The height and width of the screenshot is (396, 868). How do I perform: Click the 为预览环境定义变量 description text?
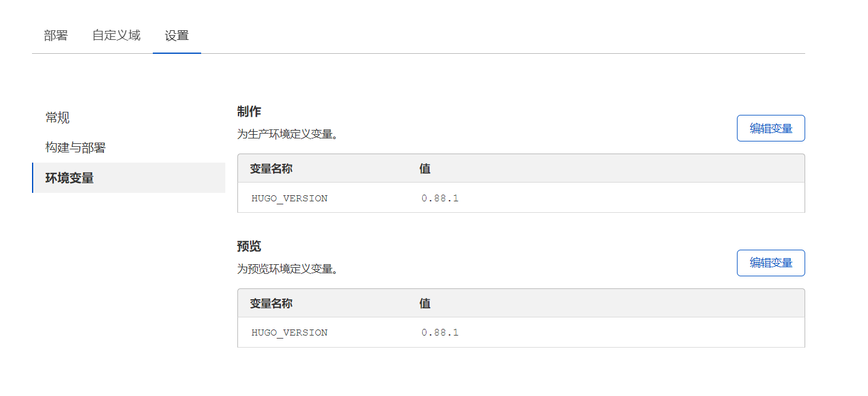(287, 268)
